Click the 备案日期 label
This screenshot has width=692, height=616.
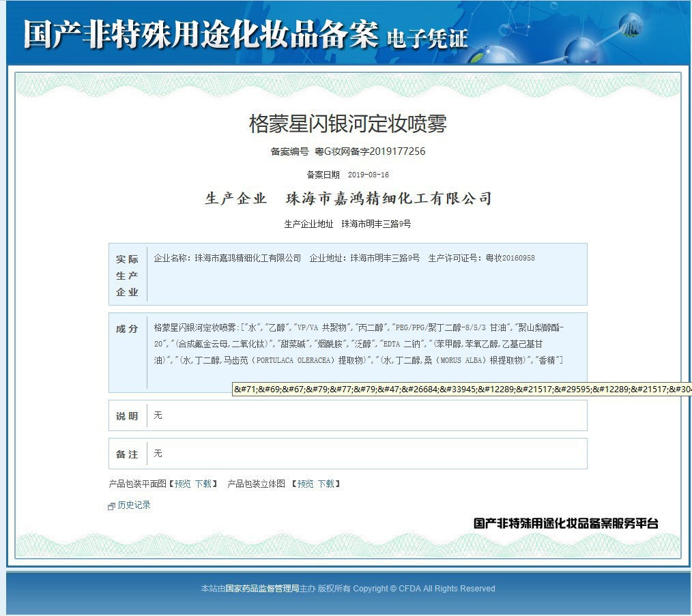[x=323, y=175]
